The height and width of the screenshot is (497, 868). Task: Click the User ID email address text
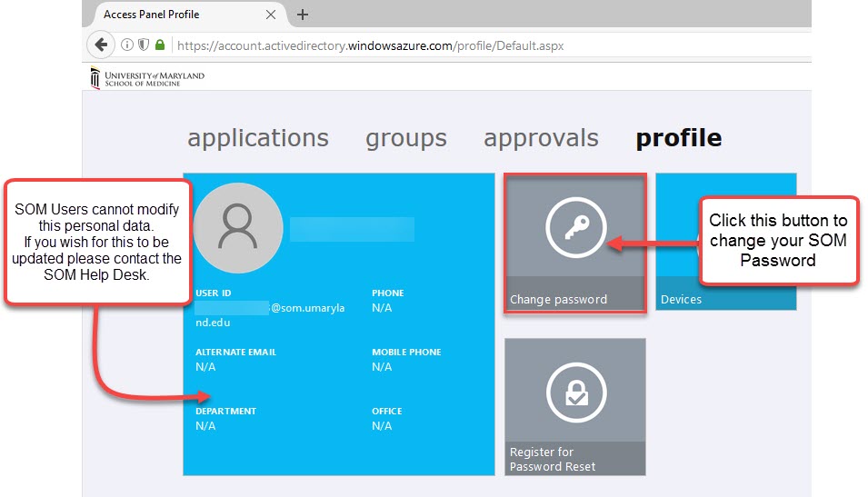(269, 314)
